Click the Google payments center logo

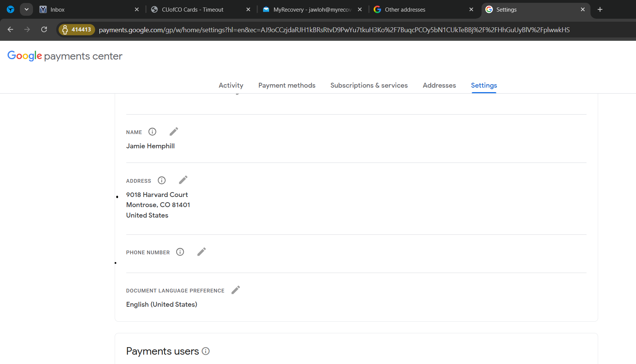[x=65, y=56]
